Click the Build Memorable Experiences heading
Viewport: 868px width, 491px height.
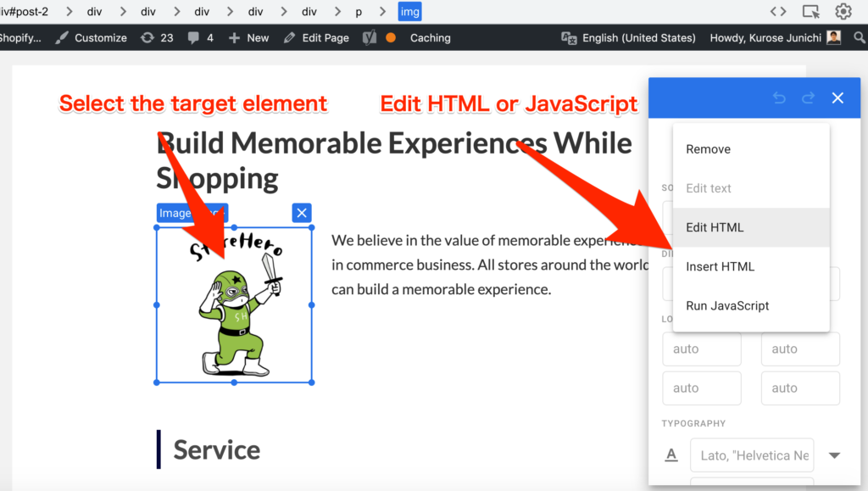click(x=393, y=160)
